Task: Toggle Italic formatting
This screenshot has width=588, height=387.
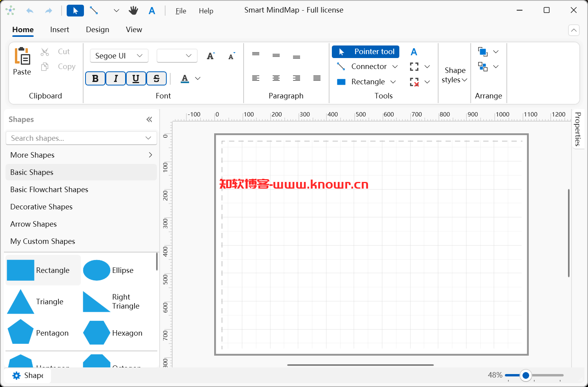Action: pyautogui.click(x=116, y=78)
